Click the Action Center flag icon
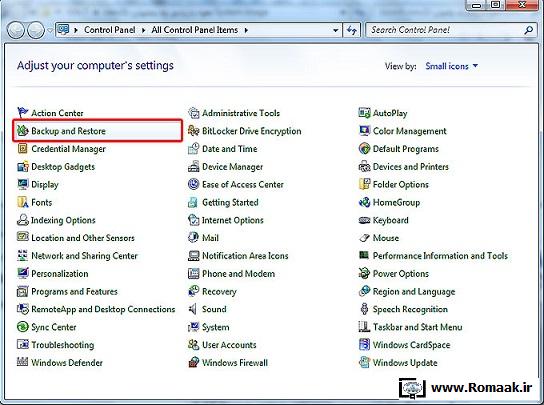The width and height of the screenshot is (544, 405). pos(23,112)
